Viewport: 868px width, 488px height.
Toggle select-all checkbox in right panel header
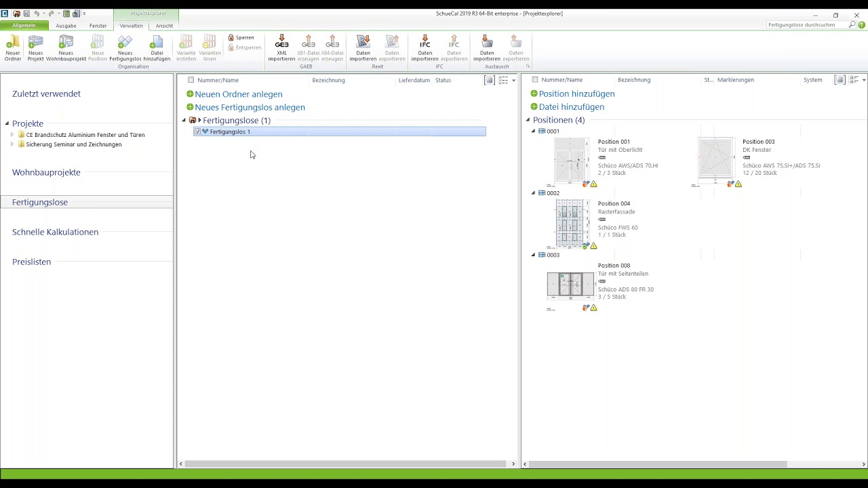[x=535, y=80]
